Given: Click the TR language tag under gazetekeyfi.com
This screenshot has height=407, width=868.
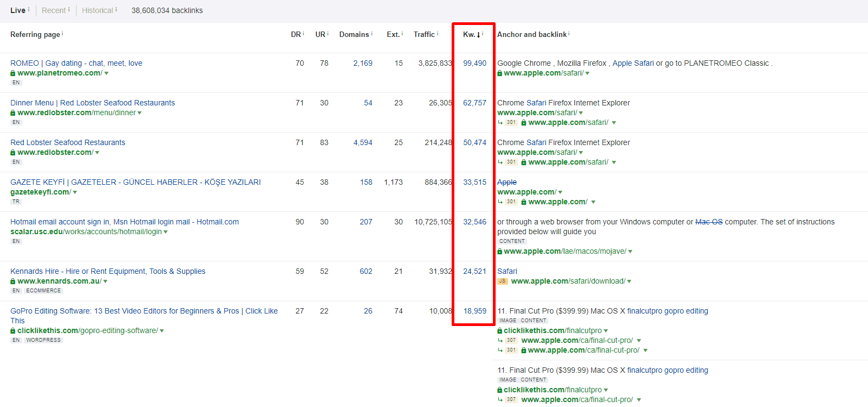Looking at the screenshot, I should 16,202.
